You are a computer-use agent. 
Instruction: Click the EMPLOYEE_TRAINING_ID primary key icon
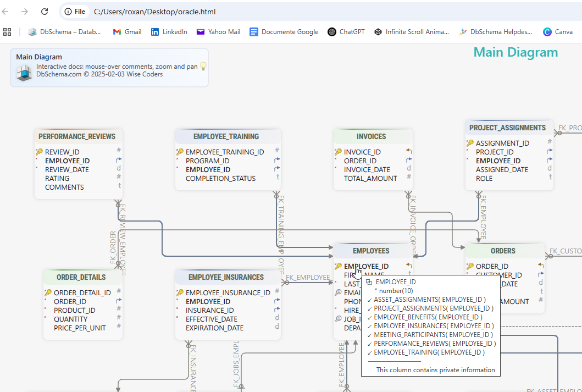[180, 152]
